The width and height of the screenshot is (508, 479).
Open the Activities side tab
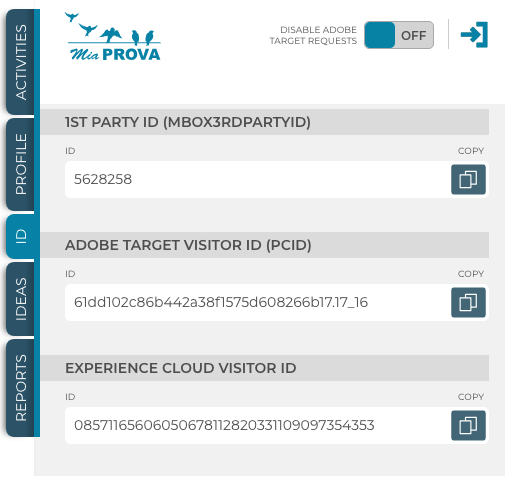click(x=21, y=62)
